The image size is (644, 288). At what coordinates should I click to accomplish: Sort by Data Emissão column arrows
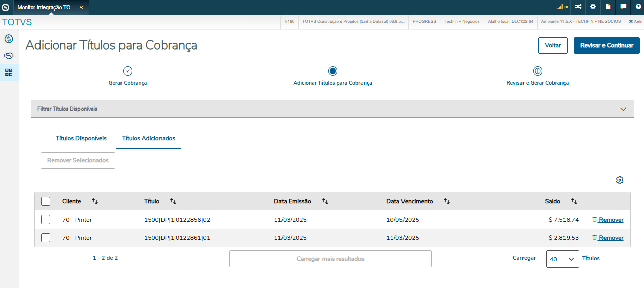(x=325, y=201)
